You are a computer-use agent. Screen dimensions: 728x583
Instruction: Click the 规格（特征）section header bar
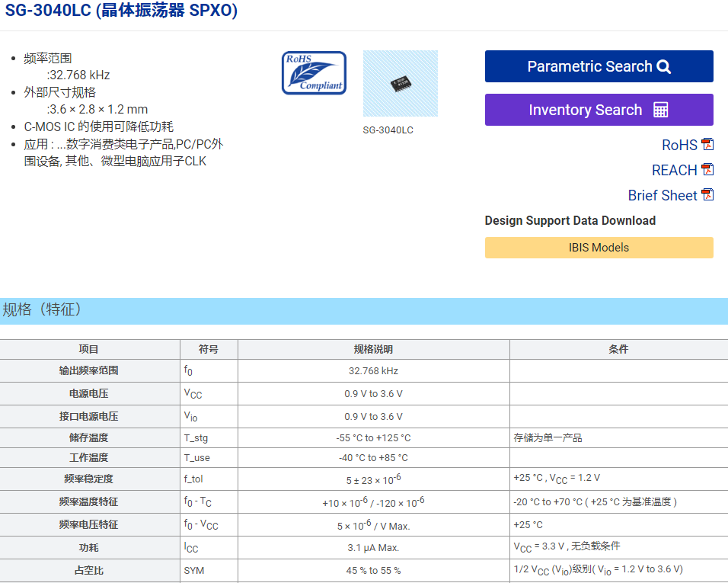click(364, 310)
